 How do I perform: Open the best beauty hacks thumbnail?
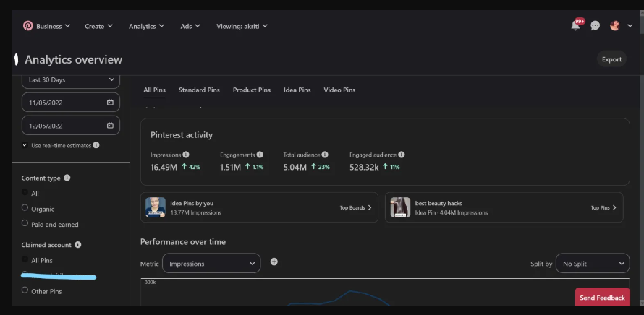[400, 207]
